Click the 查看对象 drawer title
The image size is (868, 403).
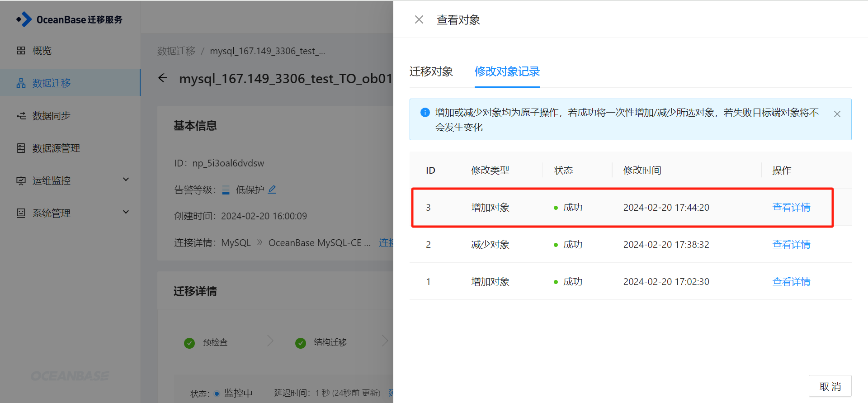click(458, 20)
